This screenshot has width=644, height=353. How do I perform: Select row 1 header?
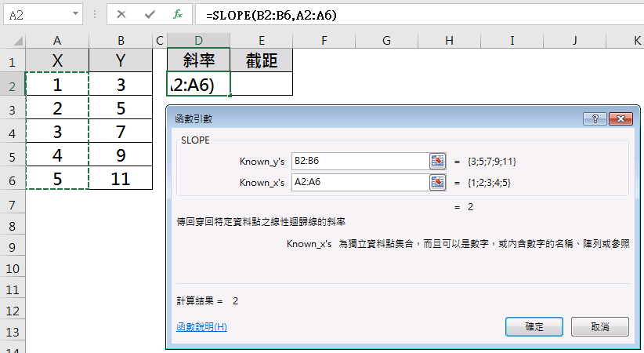(x=12, y=61)
